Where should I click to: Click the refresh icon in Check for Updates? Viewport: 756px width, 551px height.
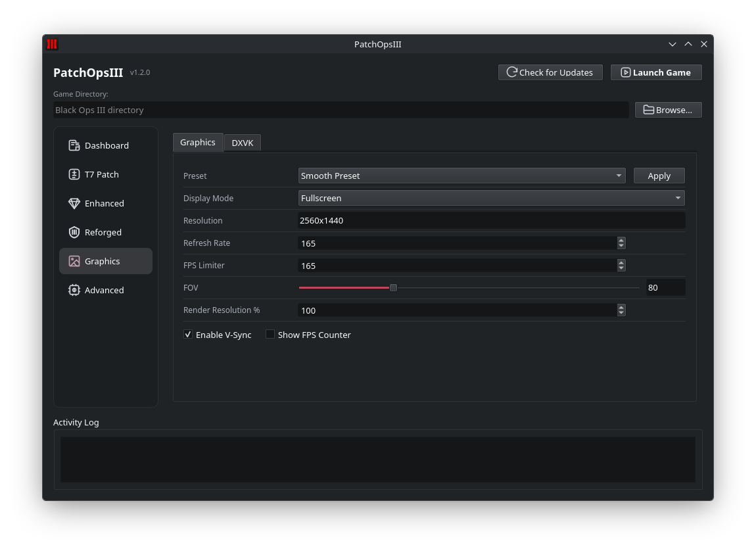tap(511, 72)
